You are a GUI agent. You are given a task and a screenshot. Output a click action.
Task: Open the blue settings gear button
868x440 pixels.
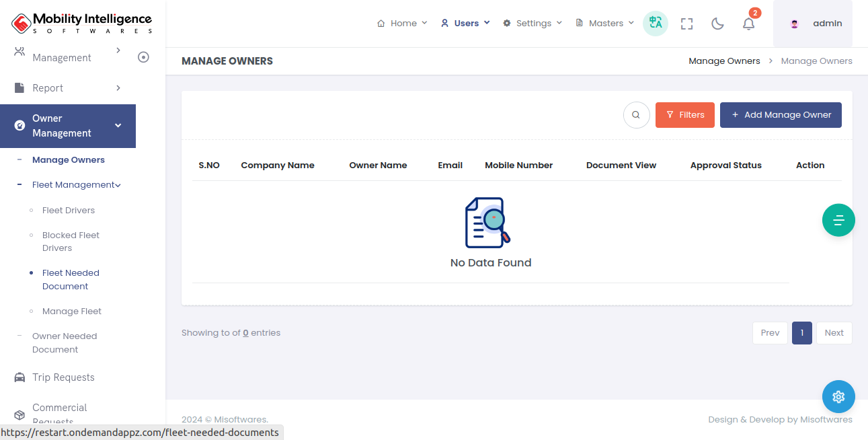838,397
